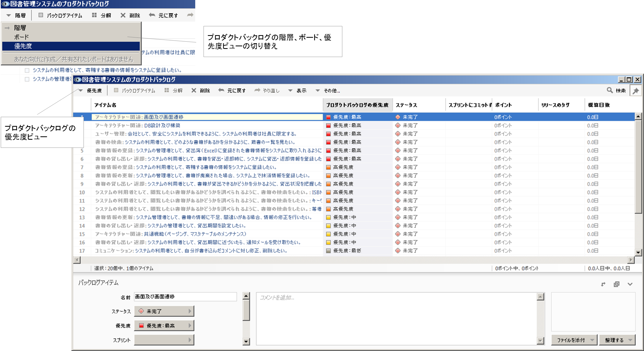The image size is (644, 351).
Task: Open 優先度:最高 dropdown in detail panel
Action: pyautogui.click(x=164, y=326)
